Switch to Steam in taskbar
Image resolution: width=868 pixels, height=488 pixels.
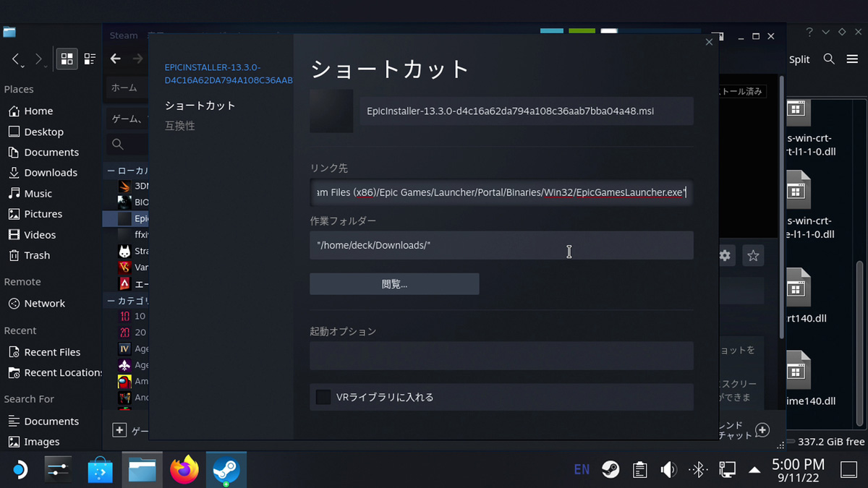[226, 470]
